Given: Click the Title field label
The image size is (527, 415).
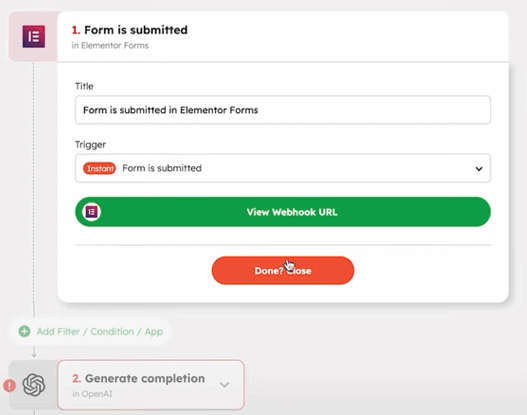Looking at the screenshot, I should [84, 86].
